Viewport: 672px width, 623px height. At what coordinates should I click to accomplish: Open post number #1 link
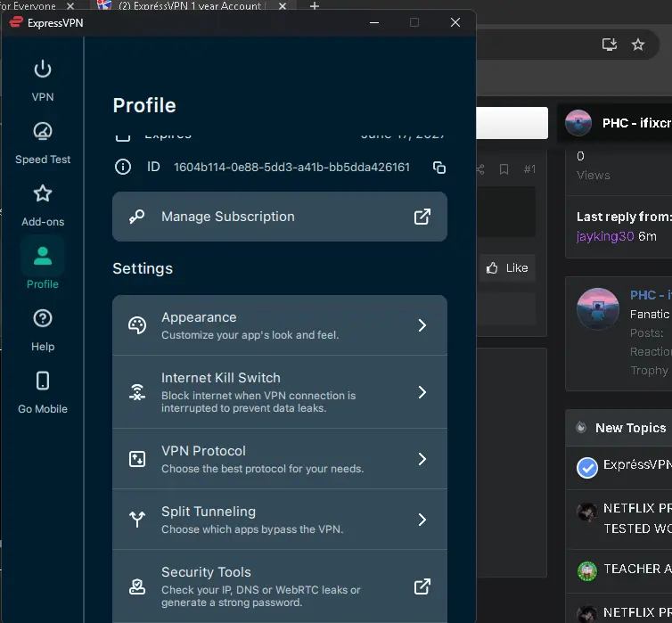point(529,169)
